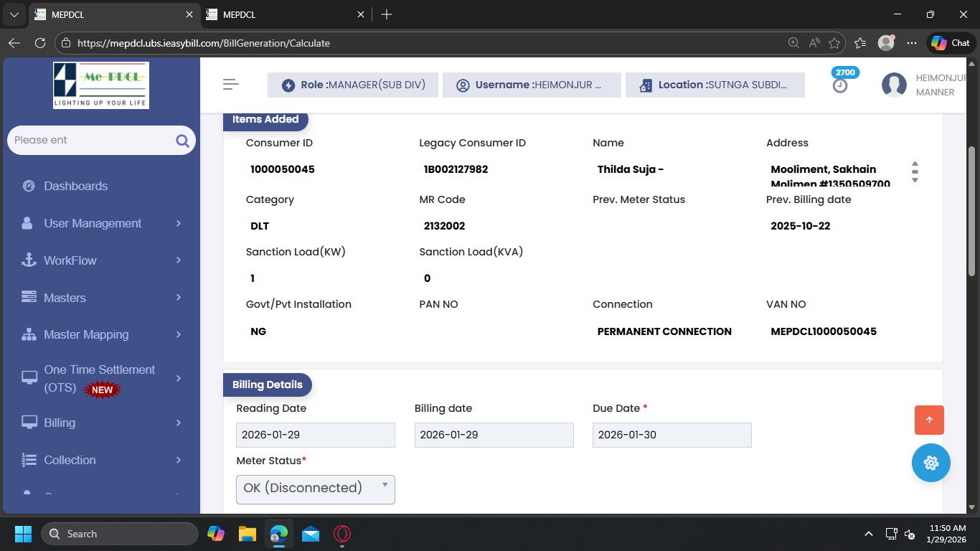Click the Username HEIMONJUR badge

click(x=532, y=85)
